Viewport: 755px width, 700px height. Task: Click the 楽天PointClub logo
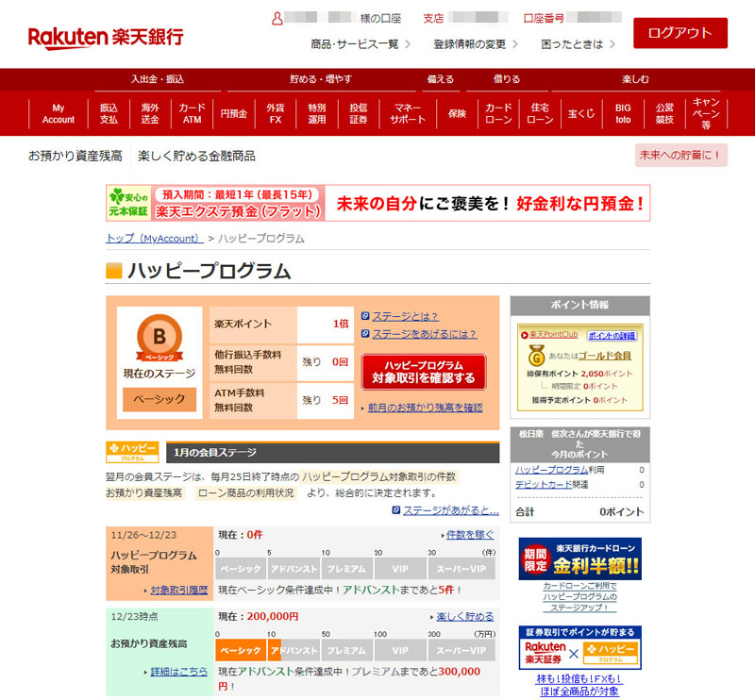coord(550,335)
